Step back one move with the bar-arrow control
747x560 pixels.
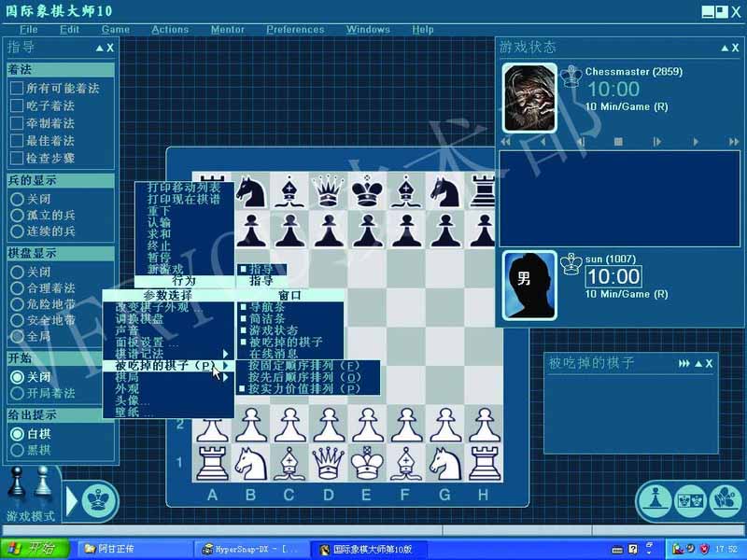(x=581, y=142)
